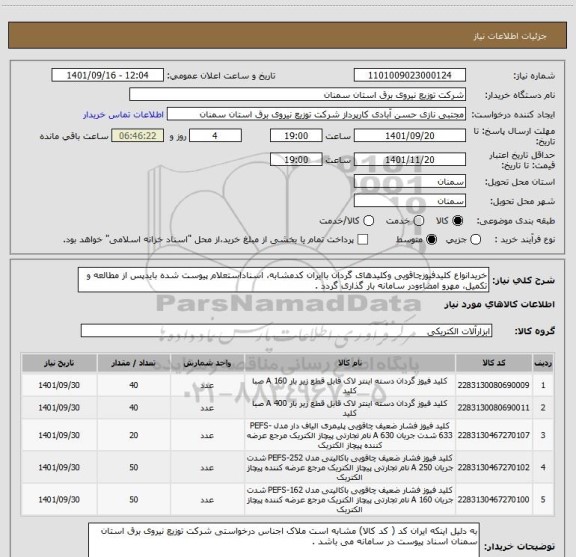Image resolution: width=576 pixels, height=557 pixels.
Task: Click the buyer notes text area
Action: click(x=284, y=540)
